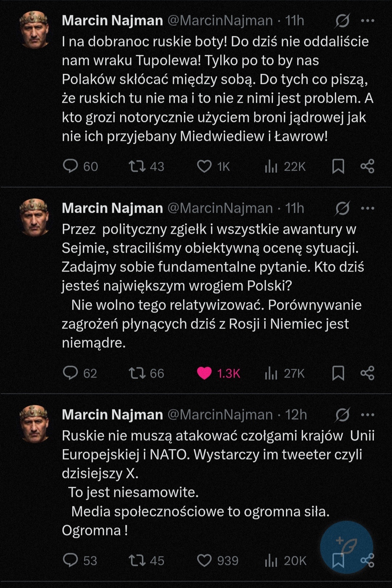Bookmark the tweet about Sejm awantury

(x=338, y=373)
